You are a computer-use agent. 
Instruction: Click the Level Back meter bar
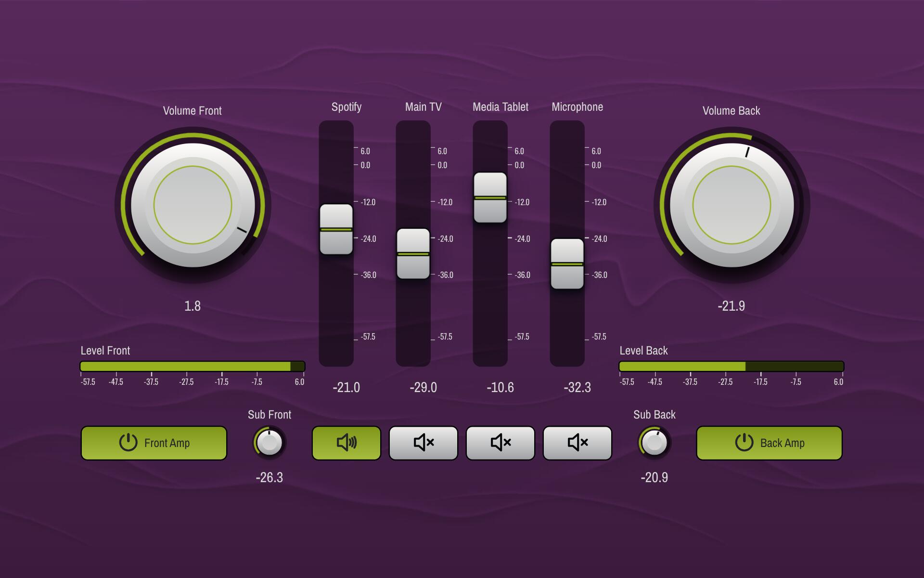pos(731,367)
